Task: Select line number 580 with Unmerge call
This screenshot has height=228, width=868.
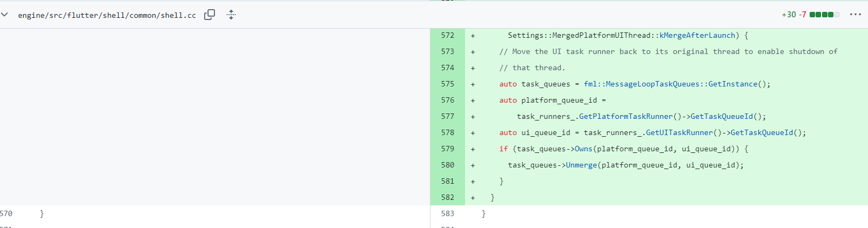Action: [448, 165]
